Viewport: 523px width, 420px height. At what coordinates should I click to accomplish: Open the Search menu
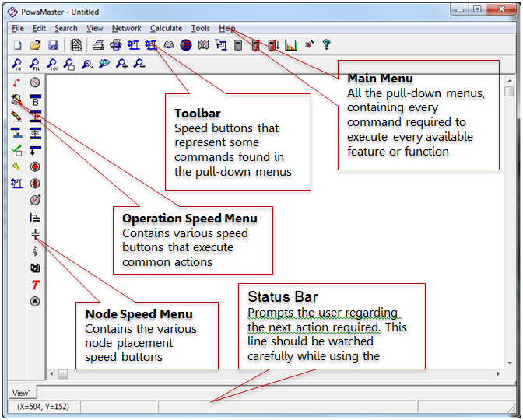click(x=66, y=28)
